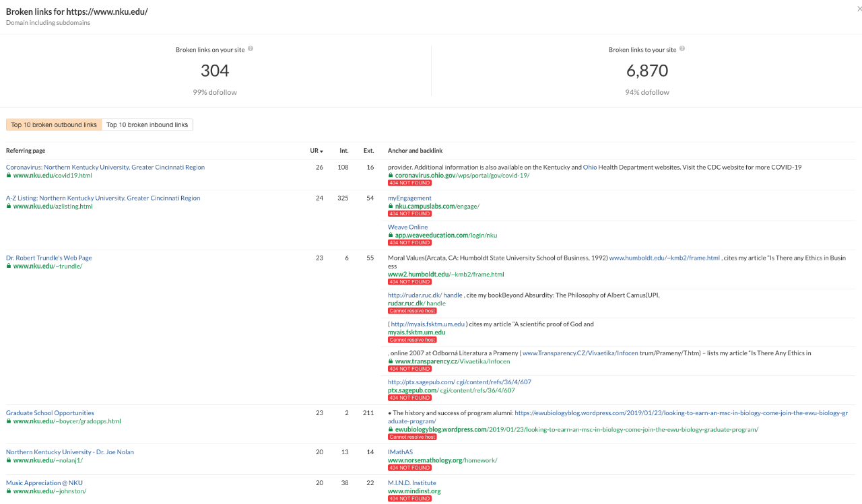Click padlock beside ewubiologyblog.wordpress.com backlink

click(391, 429)
